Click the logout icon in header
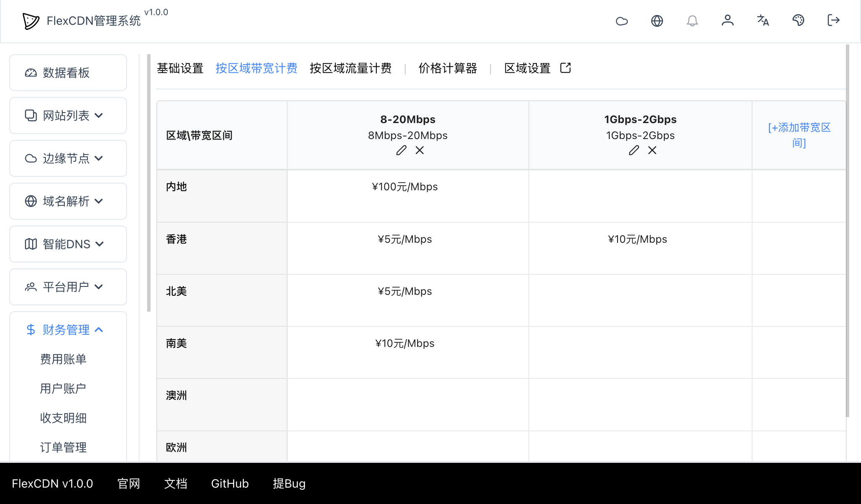This screenshot has height=504, width=861. tap(833, 21)
